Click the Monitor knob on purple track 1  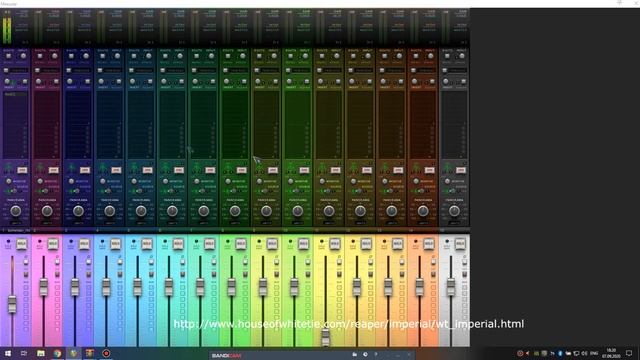[x=9, y=181]
